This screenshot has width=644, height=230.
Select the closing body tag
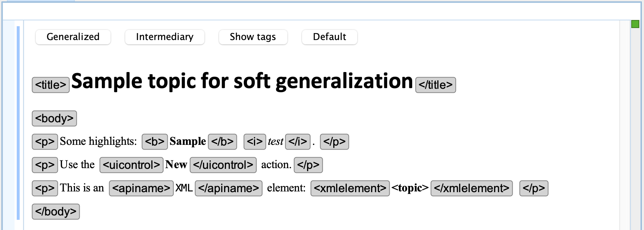tap(56, 211)
